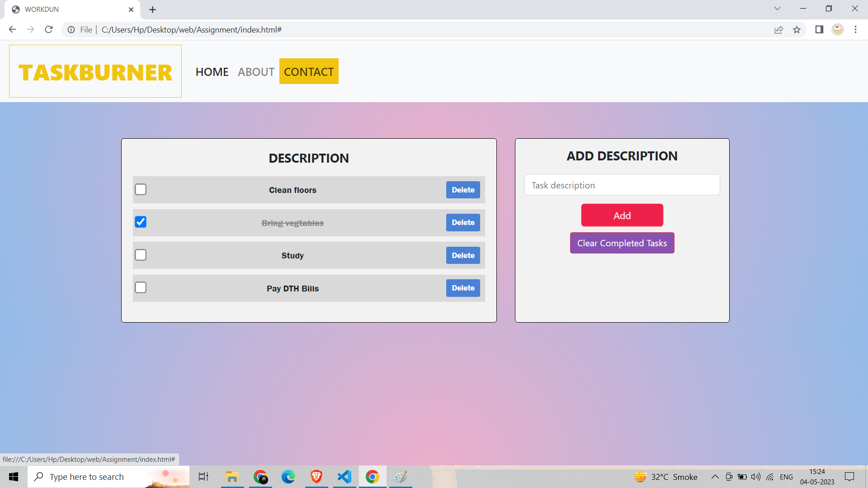This screenshot has width=868, height=488.
Task: Open the Chrome profile avatar
Action: pyautogui.click(x=838, y=29)
